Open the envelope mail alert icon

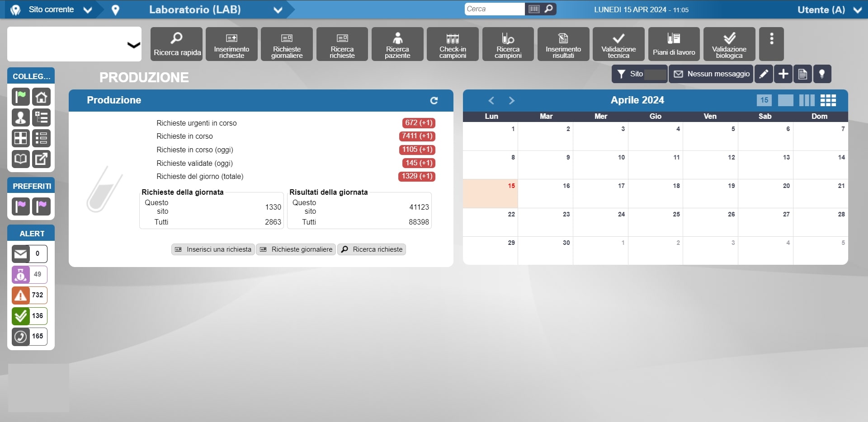click(20, 254)
